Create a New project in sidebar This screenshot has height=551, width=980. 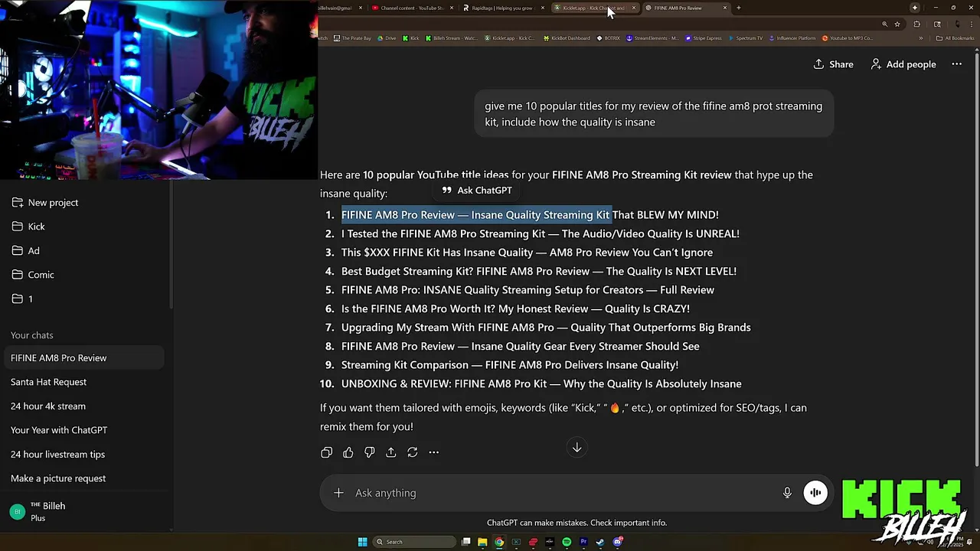point(86,203)
